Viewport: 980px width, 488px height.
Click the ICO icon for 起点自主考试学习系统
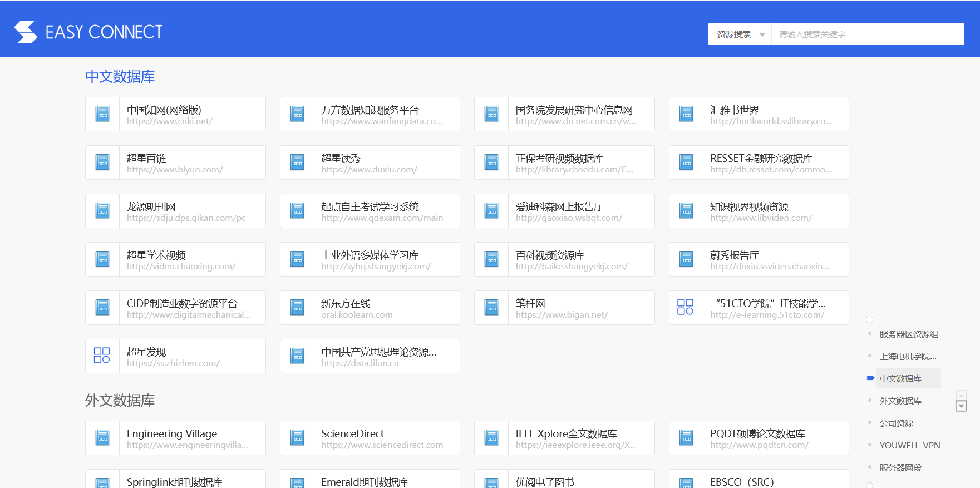coord(298,211)
